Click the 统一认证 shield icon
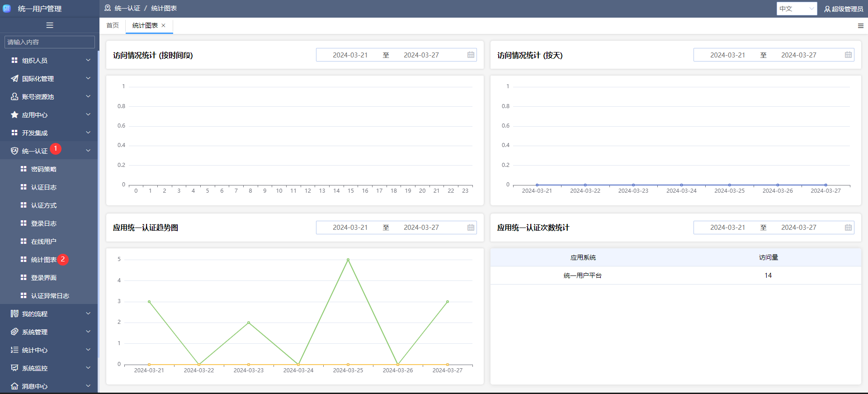This screenshot has height=394, width=868. 14,151
